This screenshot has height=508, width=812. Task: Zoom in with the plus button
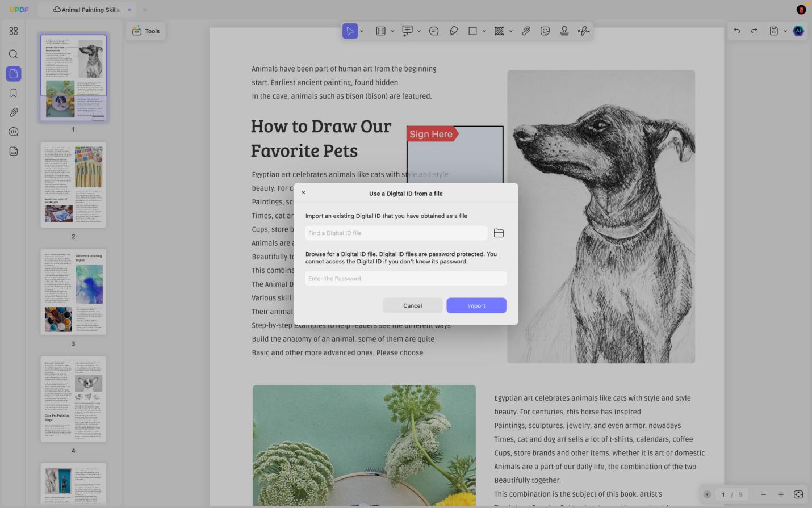coord(781,494)
